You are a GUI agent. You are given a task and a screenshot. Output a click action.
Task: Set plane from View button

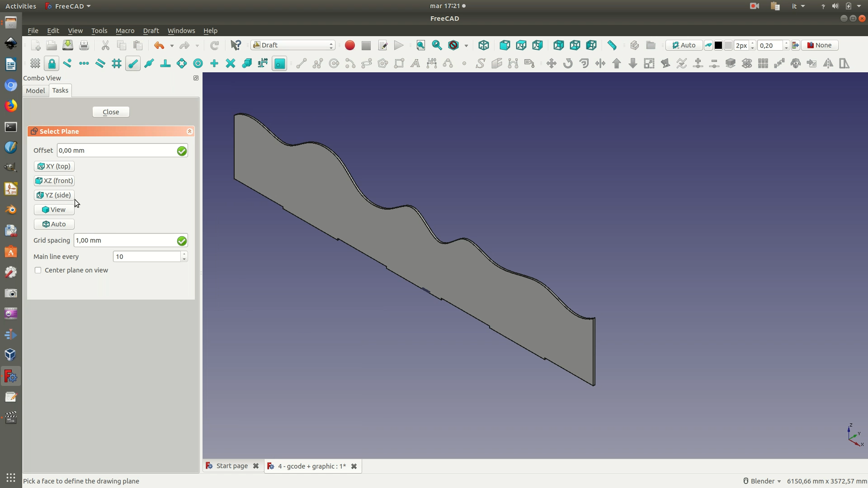(54, 210)
